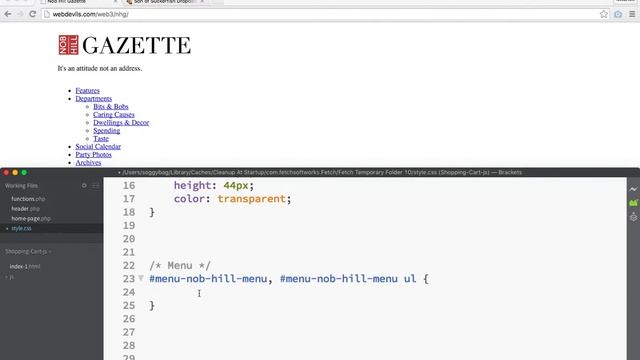This screenshot has height=360, width=640.
Task: Select style.css in Working Files
Action: click(21, 228)
